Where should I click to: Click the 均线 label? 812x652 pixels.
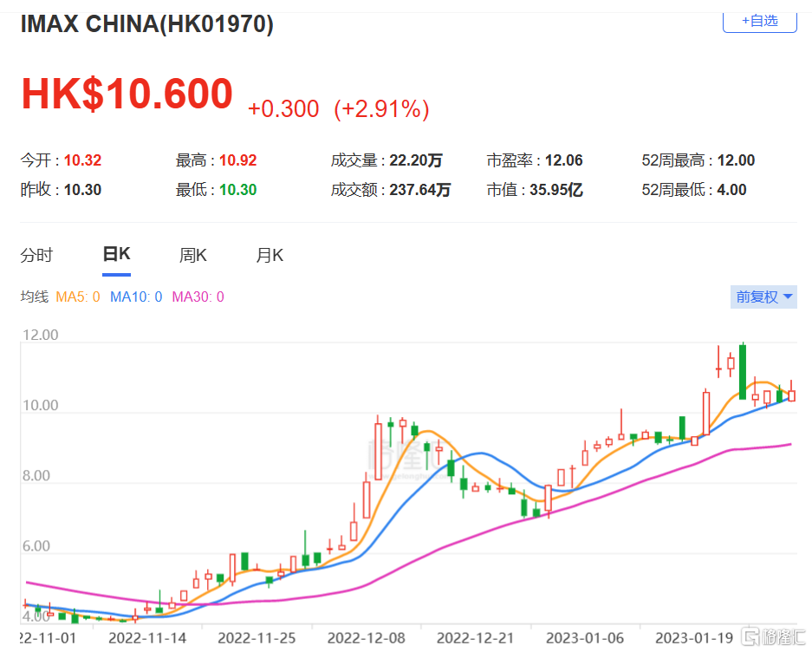[34, 297]
